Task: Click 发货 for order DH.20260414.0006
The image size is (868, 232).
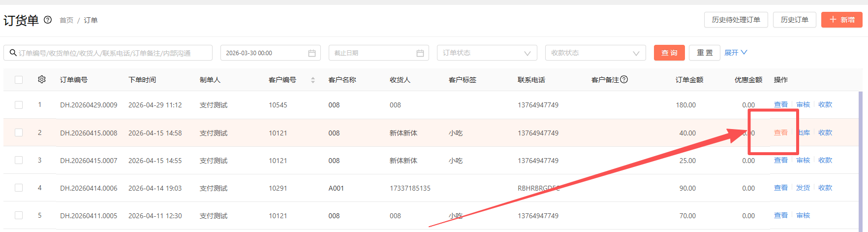Action: point(803,188)
